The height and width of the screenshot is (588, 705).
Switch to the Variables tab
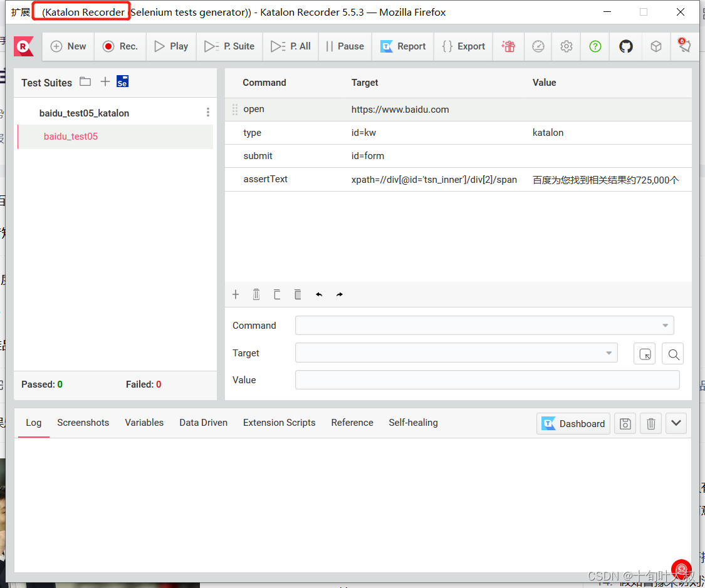pyautogui.click(x=144, y=423)
